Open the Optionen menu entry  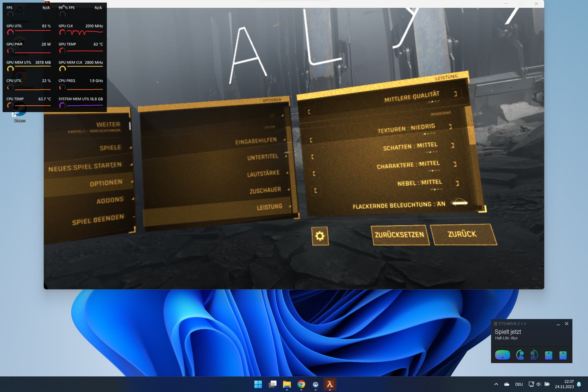[105, 182]
